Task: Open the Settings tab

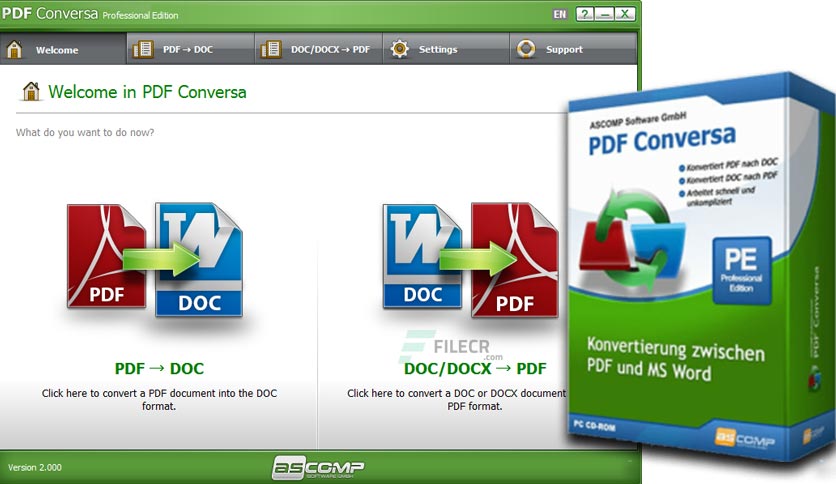Action: click(446, 49)
